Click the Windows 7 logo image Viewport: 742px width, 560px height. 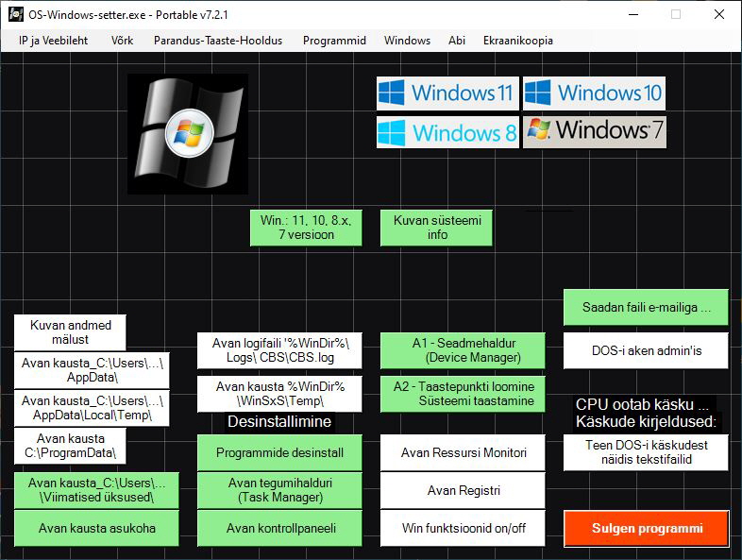click(x=595, y=132)
